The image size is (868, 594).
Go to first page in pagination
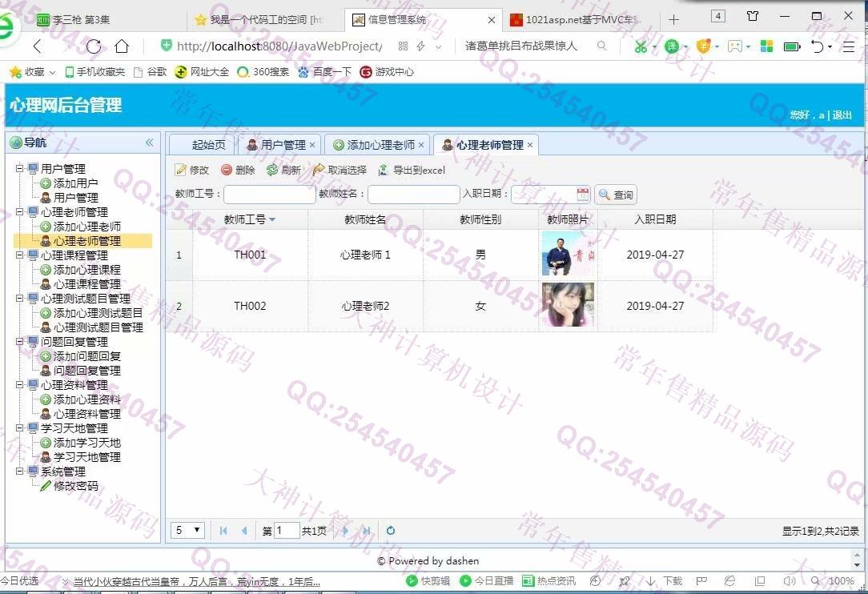(223, 531)
